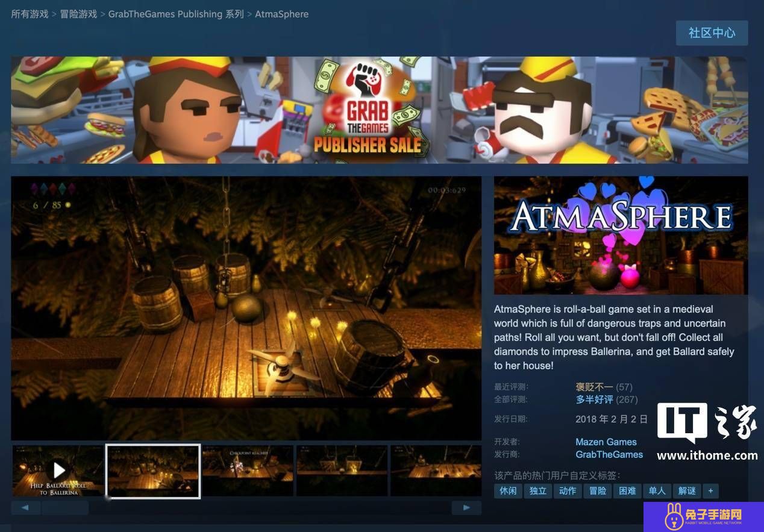Open the 所有游戏 breadcrumb link
The width and height of the screenshot is (764, 532).
pos(30,14)
